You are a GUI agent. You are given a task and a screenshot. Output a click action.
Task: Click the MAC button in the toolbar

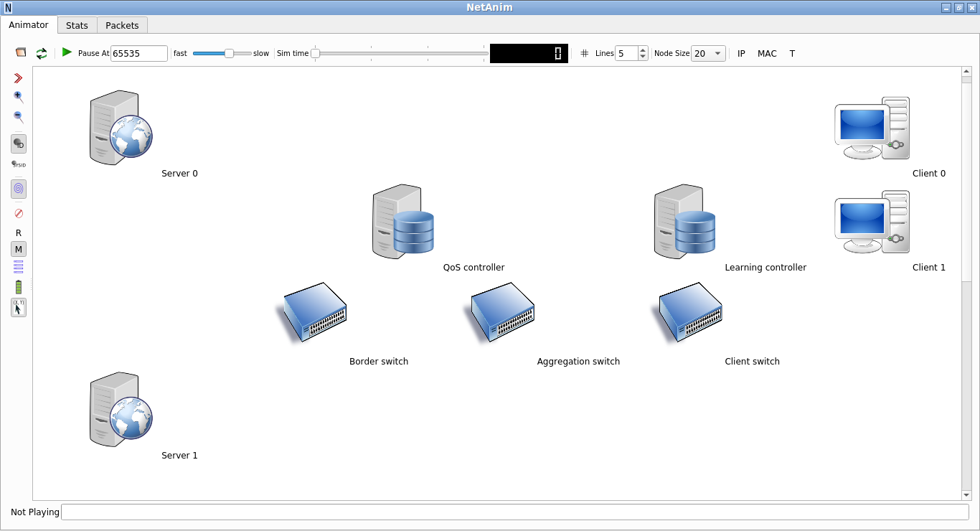tap(767, 53)
